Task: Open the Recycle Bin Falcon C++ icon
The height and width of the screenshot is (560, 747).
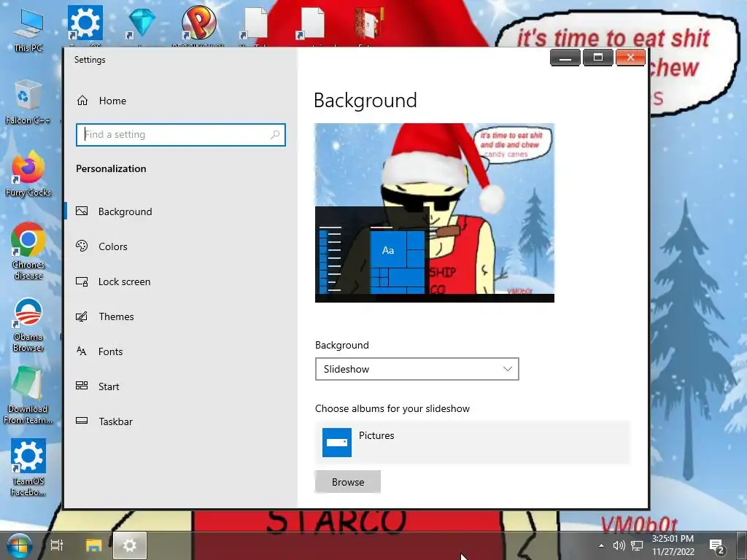Action: click(27, 102)
